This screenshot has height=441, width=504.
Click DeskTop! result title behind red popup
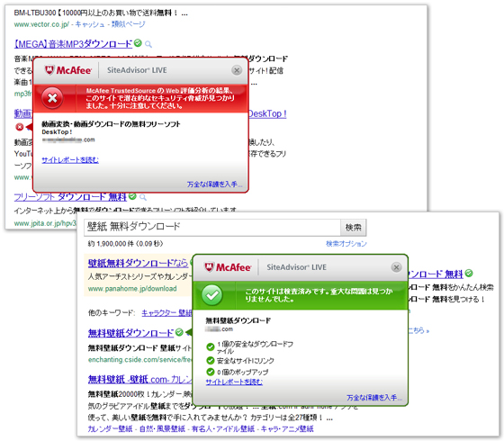pos(267,113)
